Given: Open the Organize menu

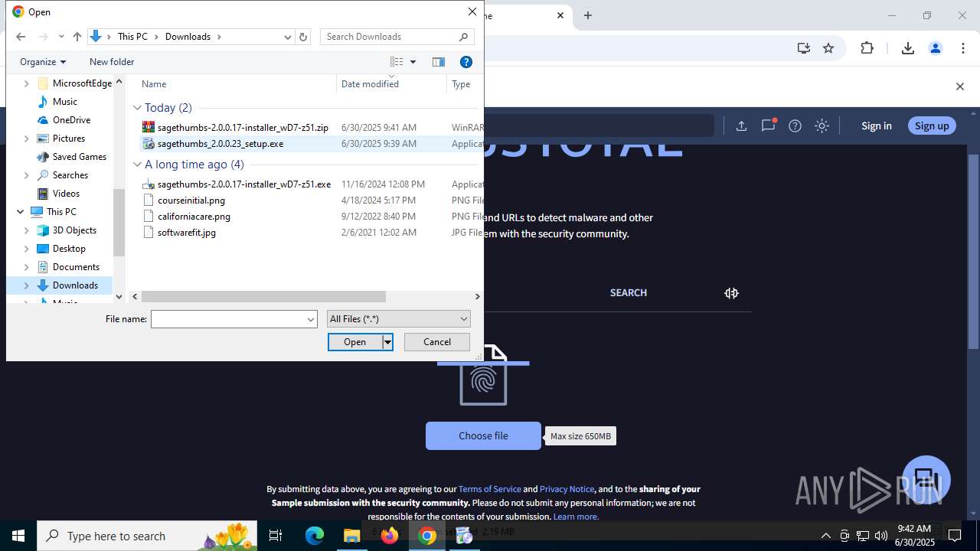Looking at the screenshot, I should (x=43, y=62).
